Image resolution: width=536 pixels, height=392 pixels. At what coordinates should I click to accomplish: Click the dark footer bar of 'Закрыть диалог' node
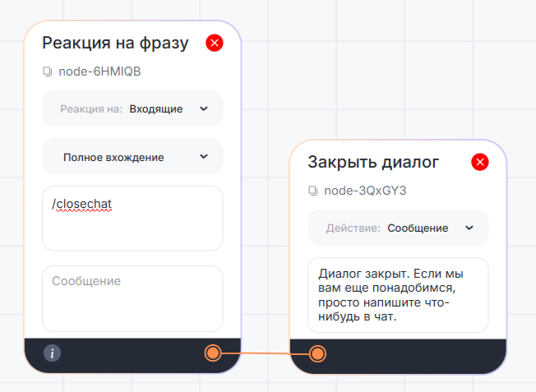[411, 354]
